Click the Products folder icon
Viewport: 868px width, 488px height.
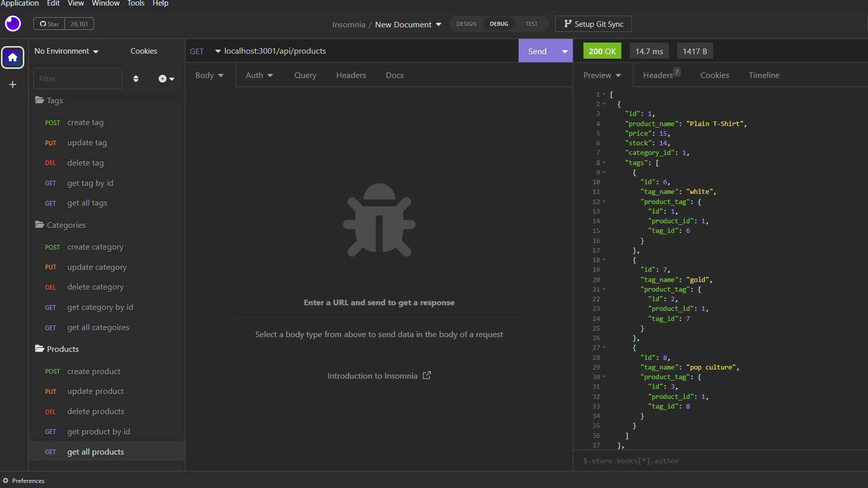40,349
